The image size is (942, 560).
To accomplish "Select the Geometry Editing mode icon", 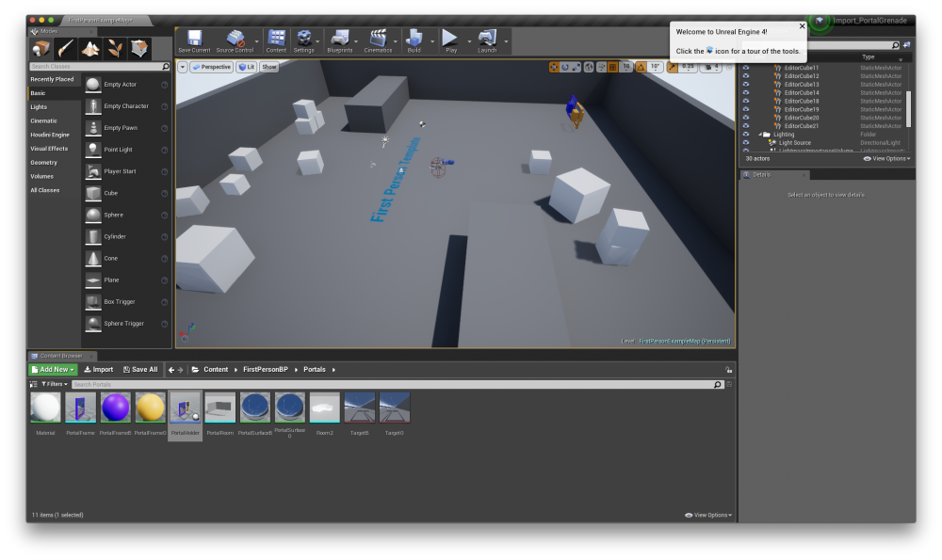I will (x=139, y=48).
